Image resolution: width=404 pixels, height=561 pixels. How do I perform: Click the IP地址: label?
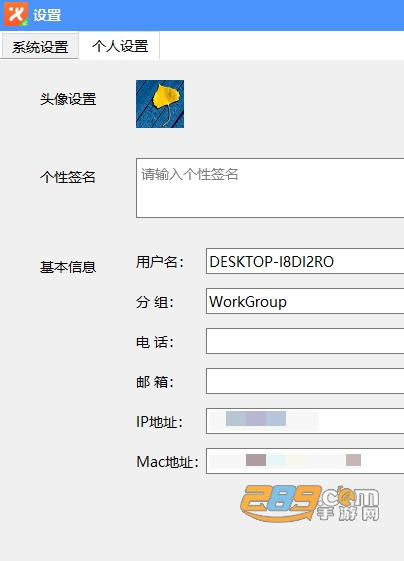pyautogui.click(x=159, y=422)
